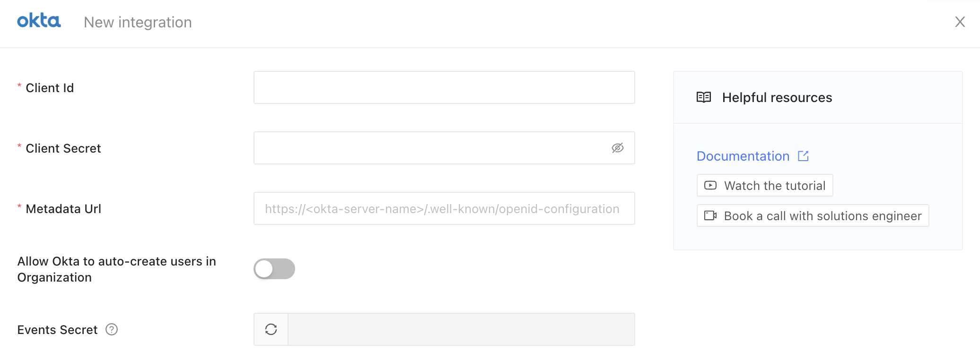Click the Helpful resources heading text

(777, 97)
